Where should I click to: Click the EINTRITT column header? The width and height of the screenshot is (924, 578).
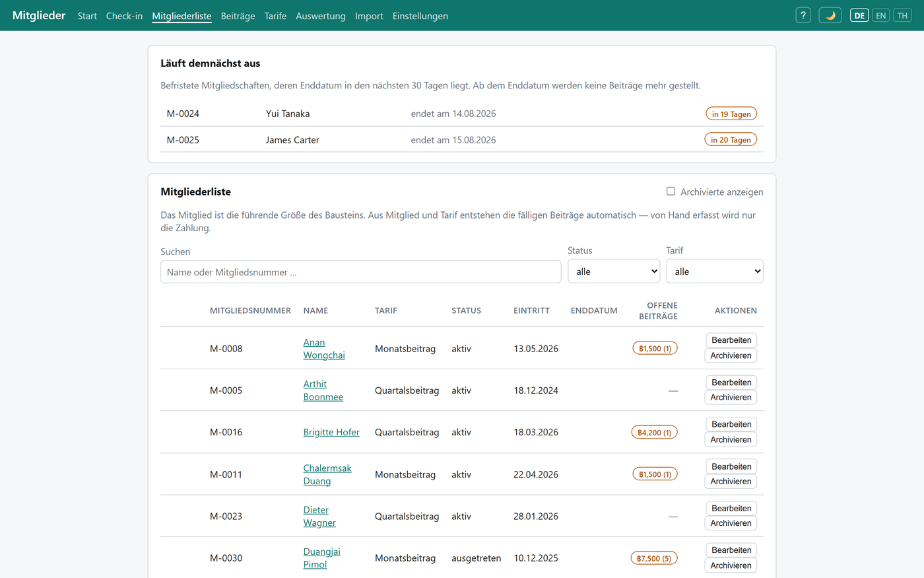tap(531, 310)
